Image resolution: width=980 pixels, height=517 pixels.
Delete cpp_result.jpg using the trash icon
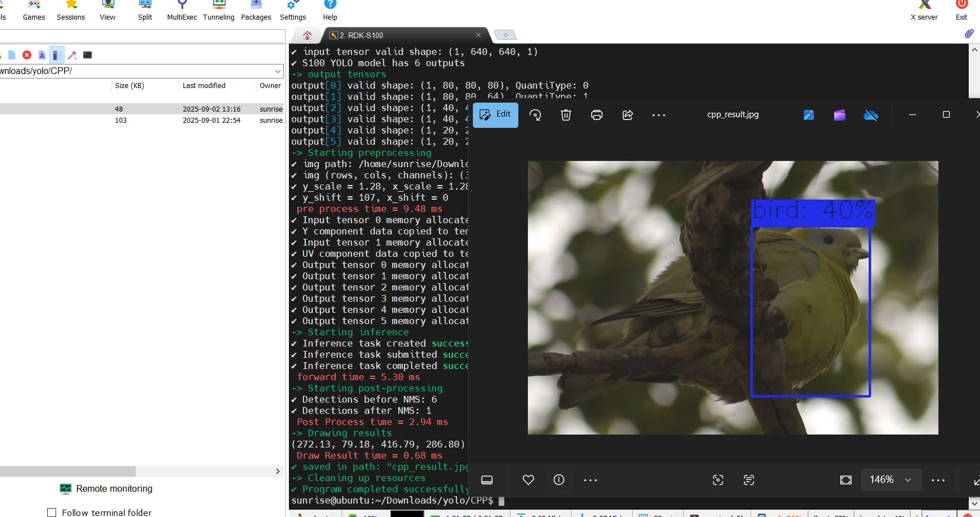[566, 115]
